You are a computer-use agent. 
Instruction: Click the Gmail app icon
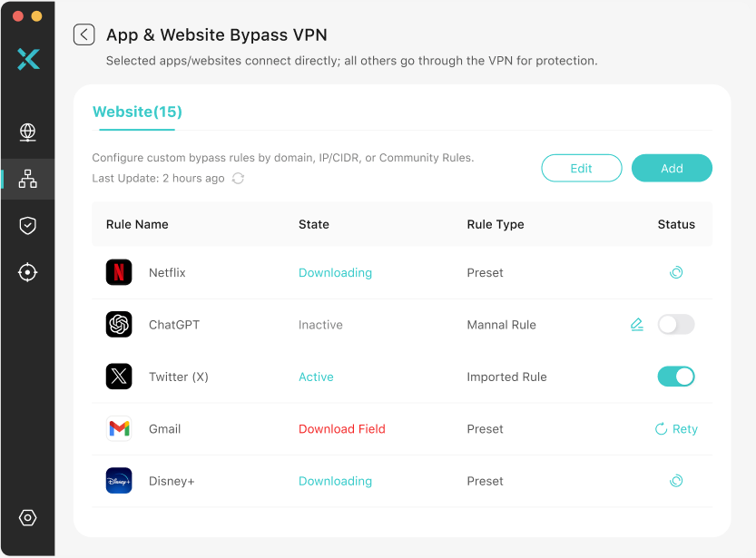pos(119,428)
